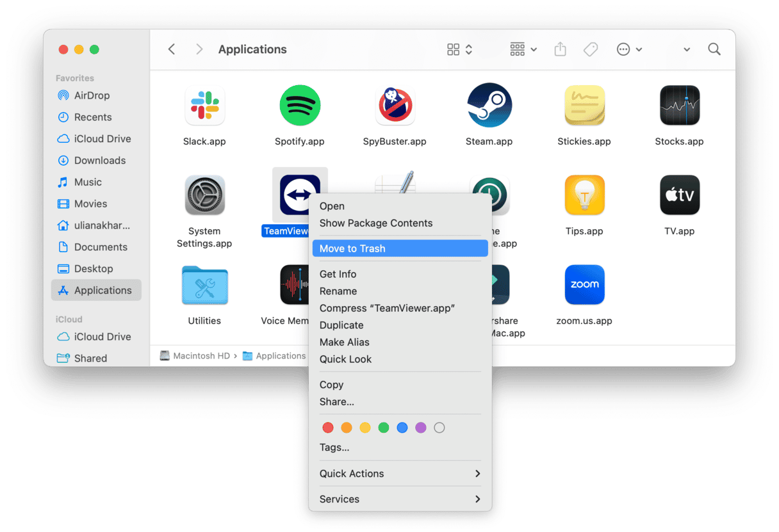Open the Slack.app icon
The width and height of the screenshot is (779, 532).
tap(204, 105)
